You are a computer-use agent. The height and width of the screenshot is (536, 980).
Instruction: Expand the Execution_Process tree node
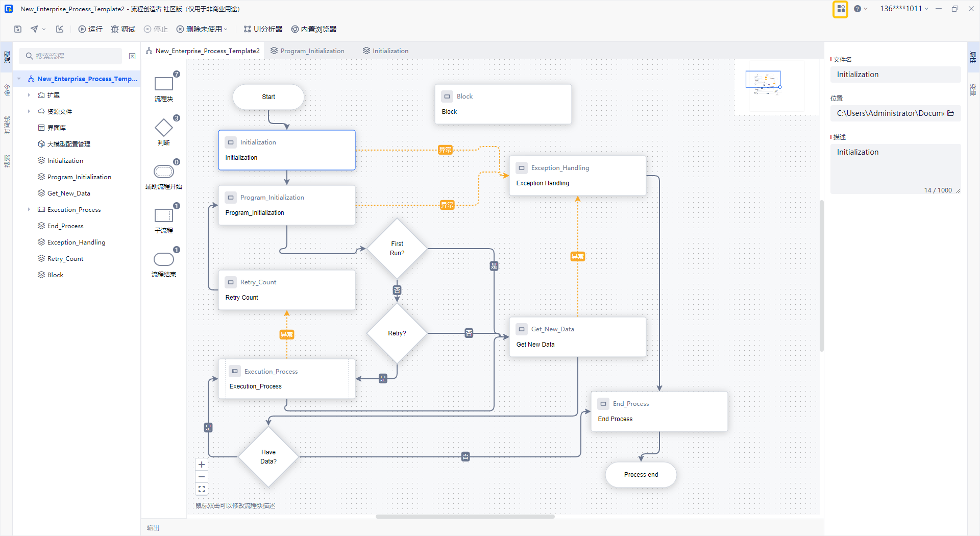click(29, 209)
